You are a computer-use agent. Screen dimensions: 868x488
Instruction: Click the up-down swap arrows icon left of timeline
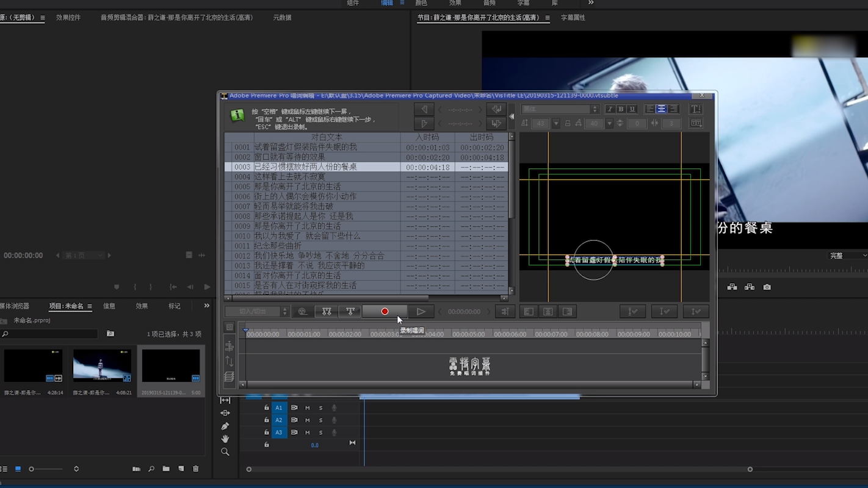tap(230, 361)
